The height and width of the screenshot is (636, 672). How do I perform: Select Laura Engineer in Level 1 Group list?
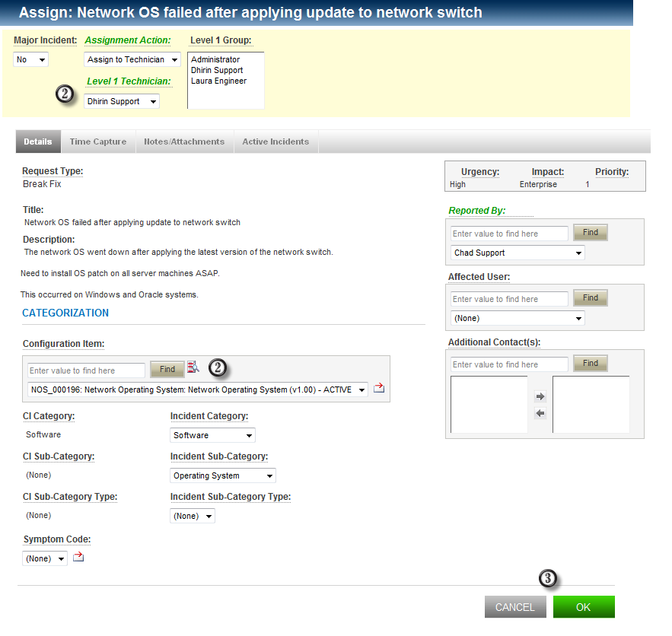219,81
